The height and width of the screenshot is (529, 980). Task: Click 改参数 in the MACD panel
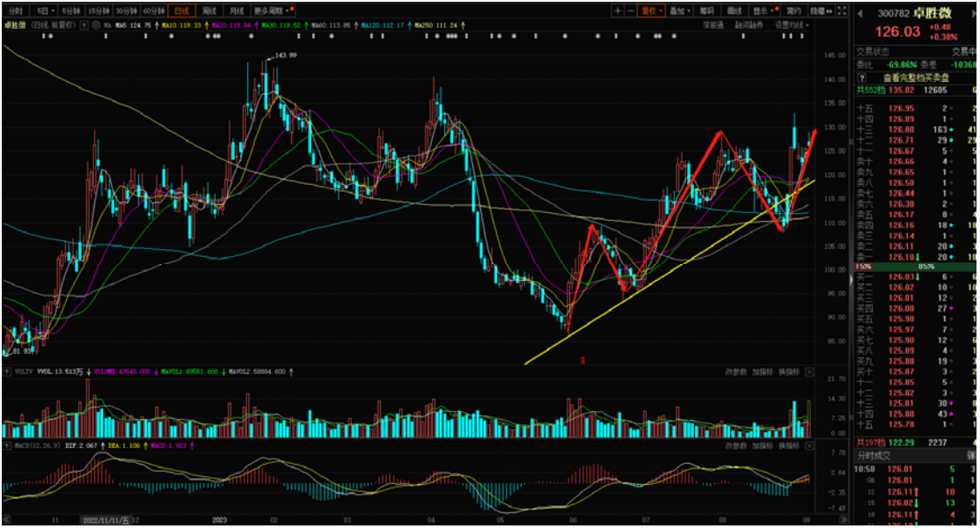pyautogui.click(x=735, y=446)
